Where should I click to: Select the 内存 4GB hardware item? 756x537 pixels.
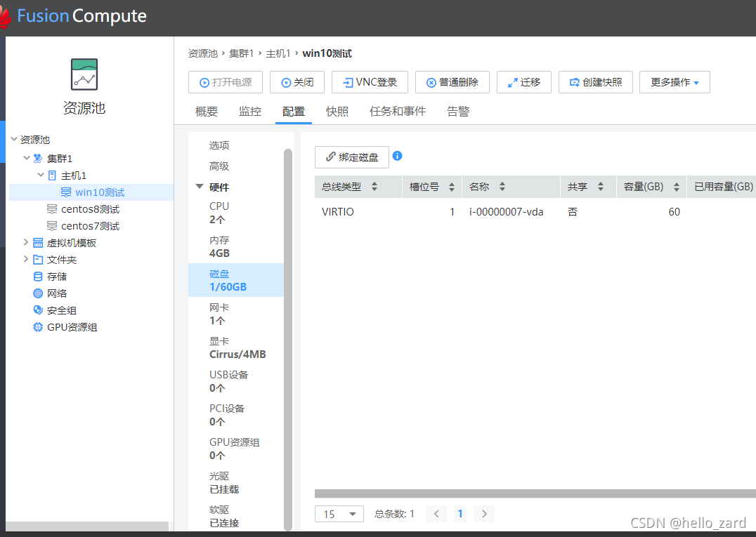(236, 246)
